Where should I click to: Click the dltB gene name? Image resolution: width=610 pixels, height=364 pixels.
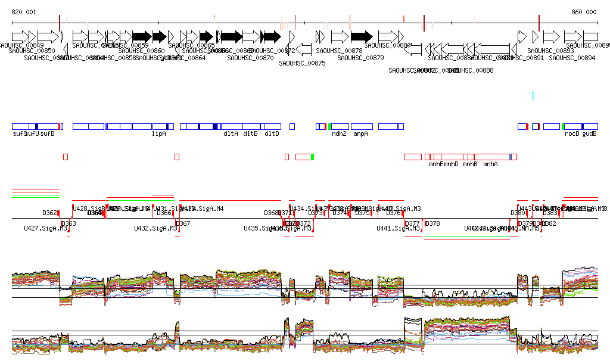251,134
